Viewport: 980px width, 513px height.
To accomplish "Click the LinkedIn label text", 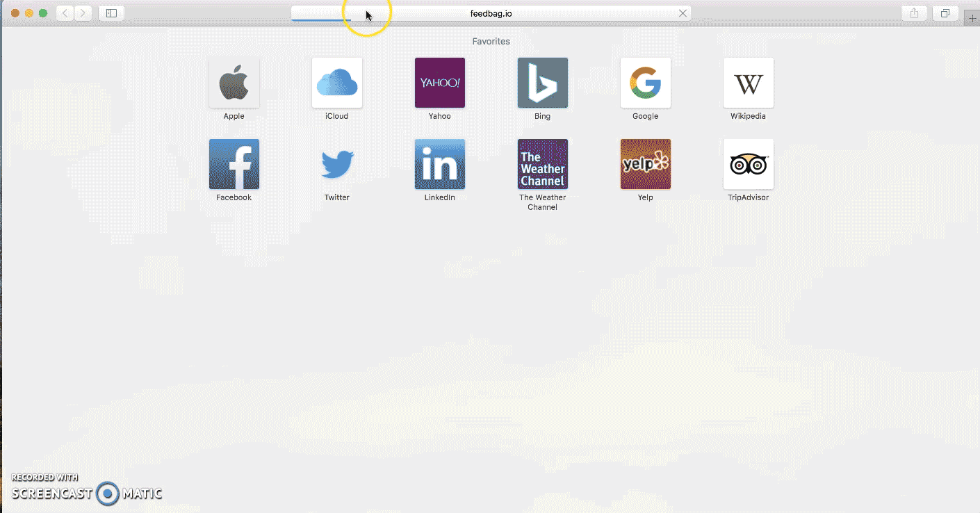I will click(x=440, y=197).
